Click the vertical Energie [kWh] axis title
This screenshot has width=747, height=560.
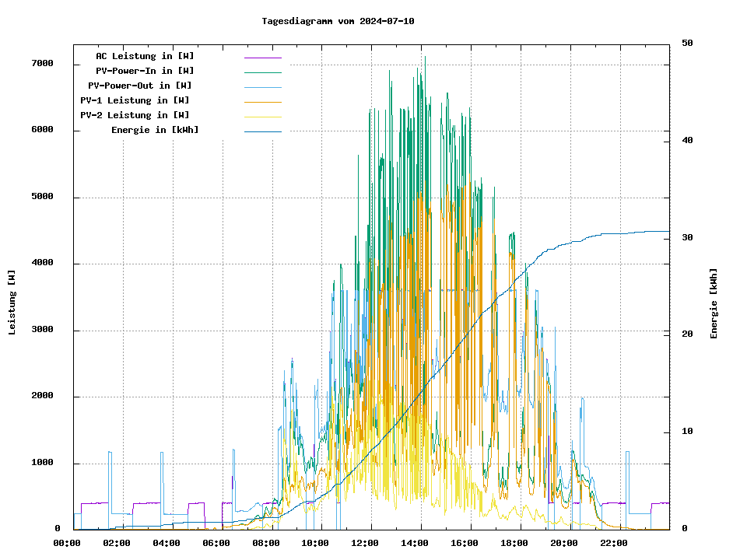[714, 303]
